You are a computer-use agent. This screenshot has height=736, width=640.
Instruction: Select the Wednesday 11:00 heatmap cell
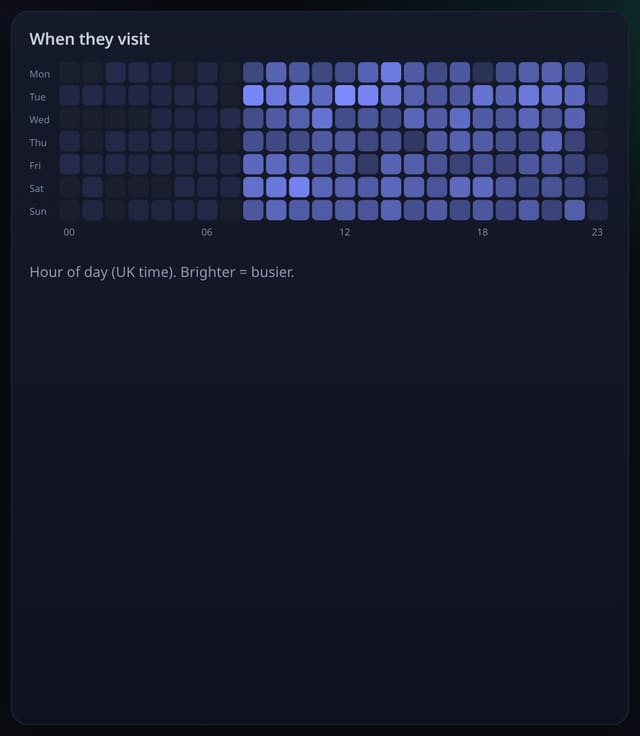coord(322,118)
